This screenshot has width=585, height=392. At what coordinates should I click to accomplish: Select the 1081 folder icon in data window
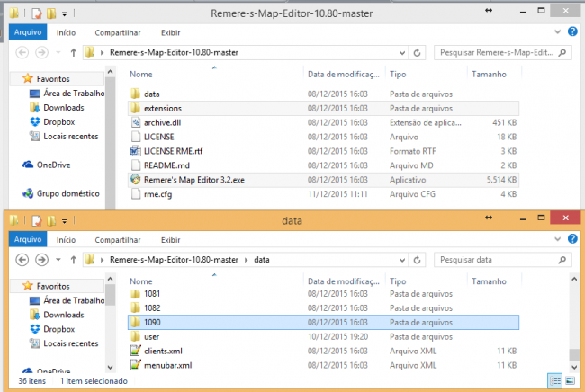click(135, 294)
